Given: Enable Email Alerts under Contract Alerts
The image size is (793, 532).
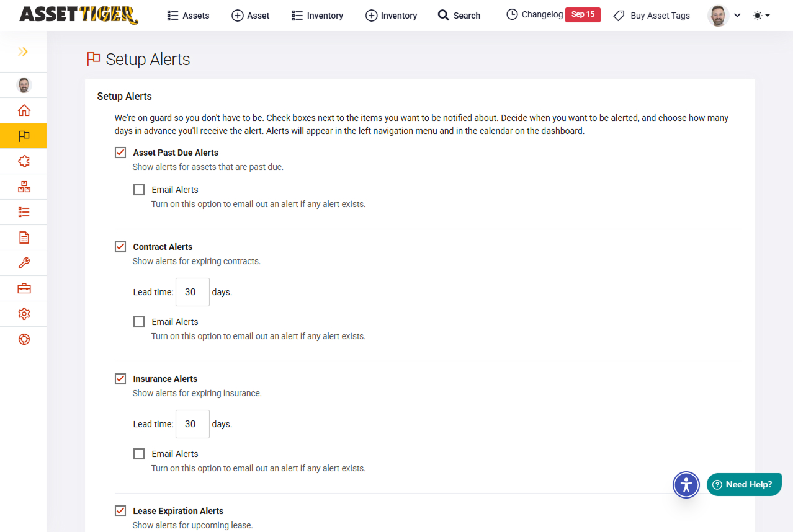Looking at the screenshot, I should [139, 322].
